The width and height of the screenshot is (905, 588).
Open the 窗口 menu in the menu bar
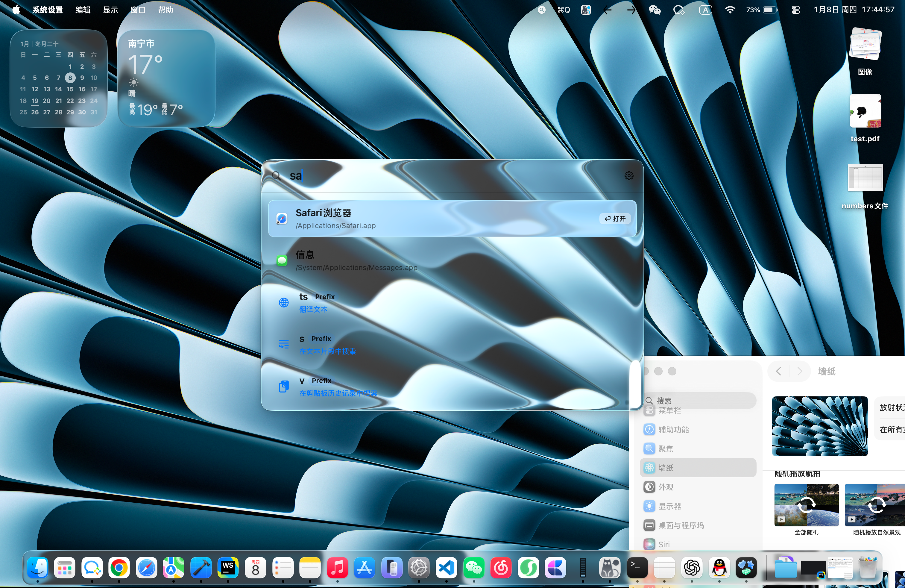138,10
